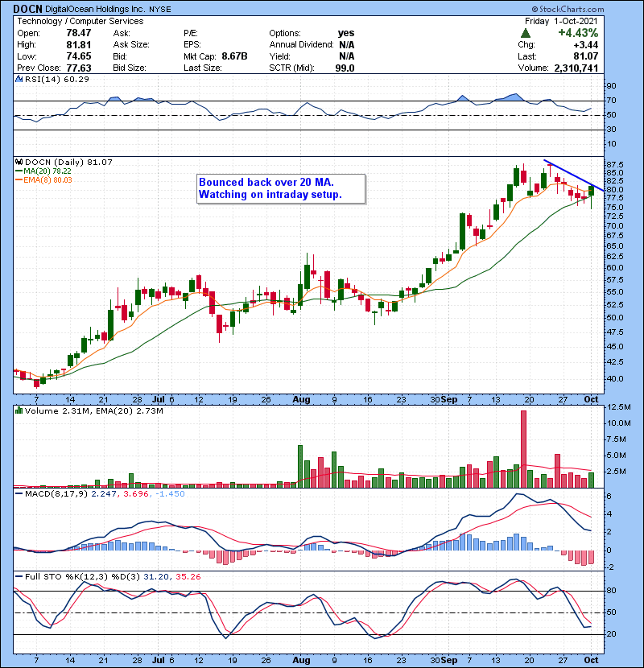Viewport: 644px width, 668px height.
Task: Click the +4.43% percent change value
Action: coord(578,33)
